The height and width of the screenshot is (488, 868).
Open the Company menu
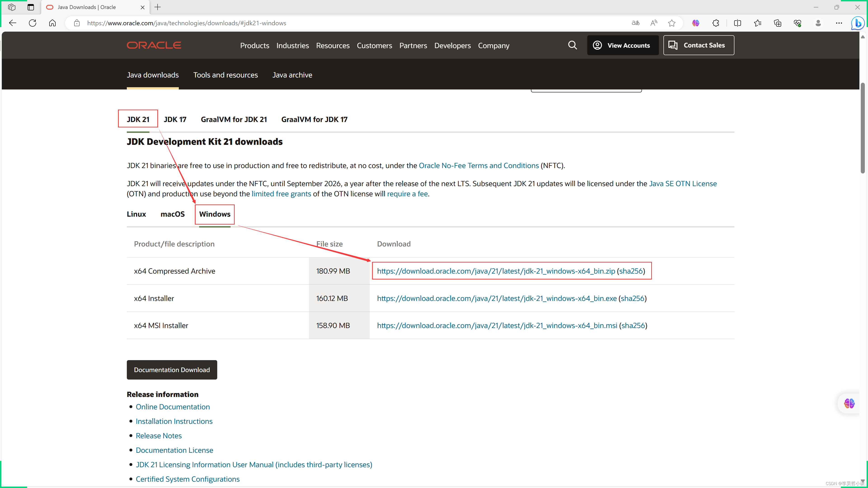click(494, 45)
